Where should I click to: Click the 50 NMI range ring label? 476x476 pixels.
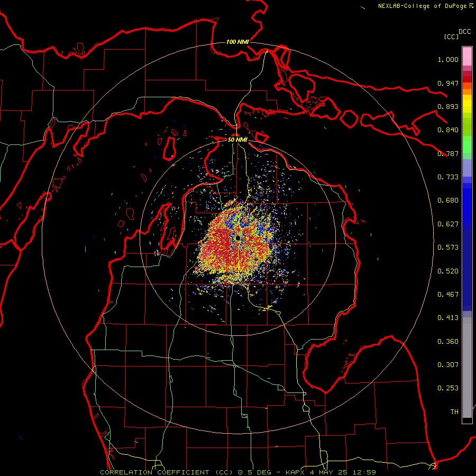[x=237, y=140]
